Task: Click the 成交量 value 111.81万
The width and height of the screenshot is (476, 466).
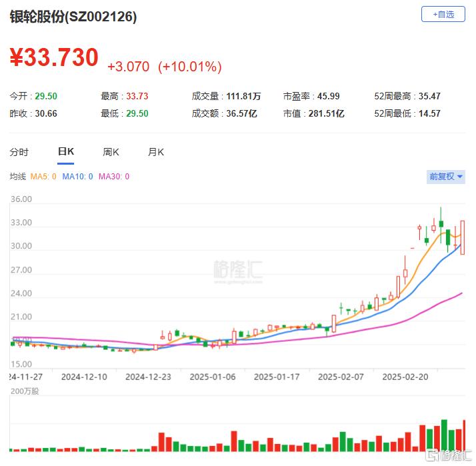Action: click(x=243, y=96)
